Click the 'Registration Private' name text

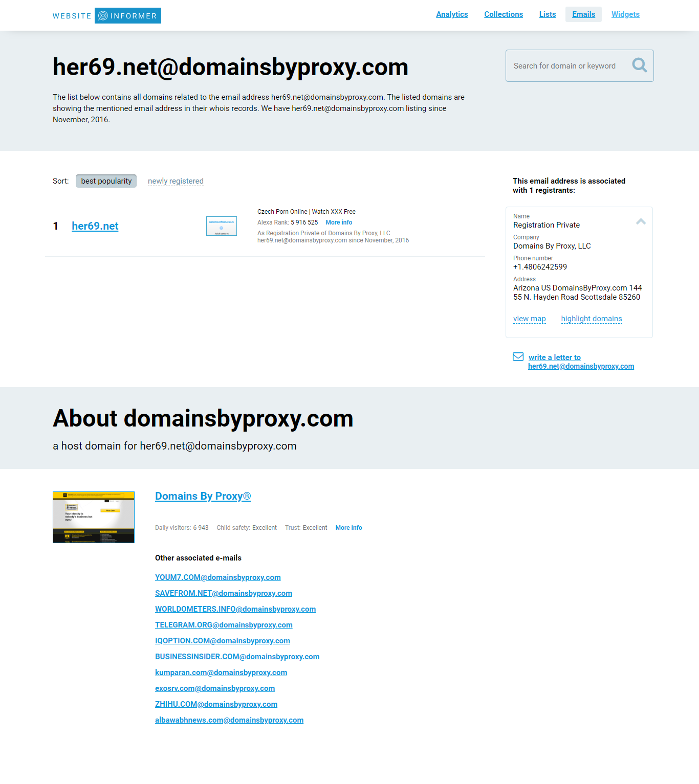pyautogui.click(x=547, y=225)
